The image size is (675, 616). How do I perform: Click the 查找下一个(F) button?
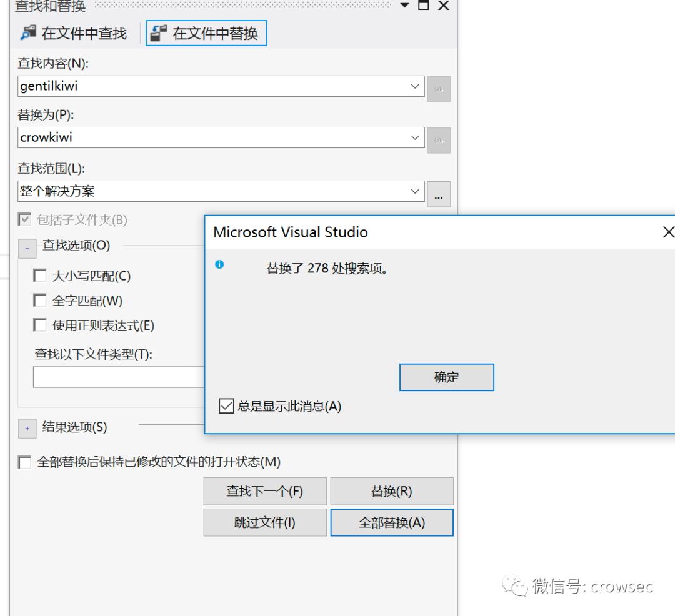click(265, 491)
